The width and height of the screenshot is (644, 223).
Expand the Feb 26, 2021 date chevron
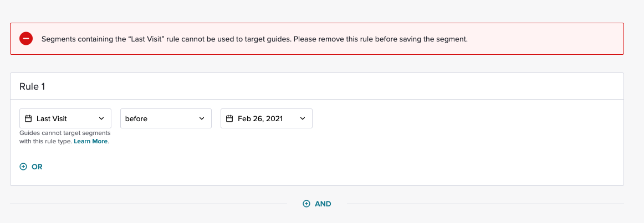tap(303, 118)
